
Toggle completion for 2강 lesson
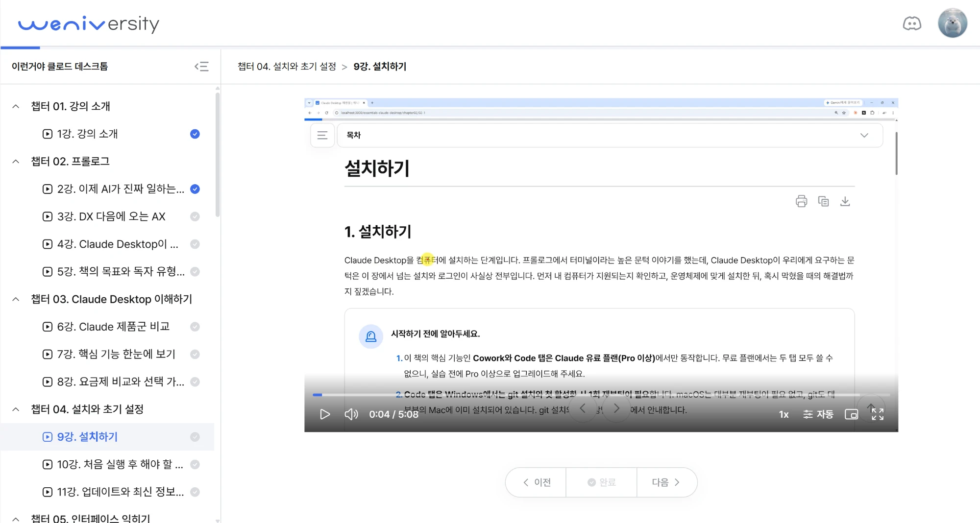[195, 189]
